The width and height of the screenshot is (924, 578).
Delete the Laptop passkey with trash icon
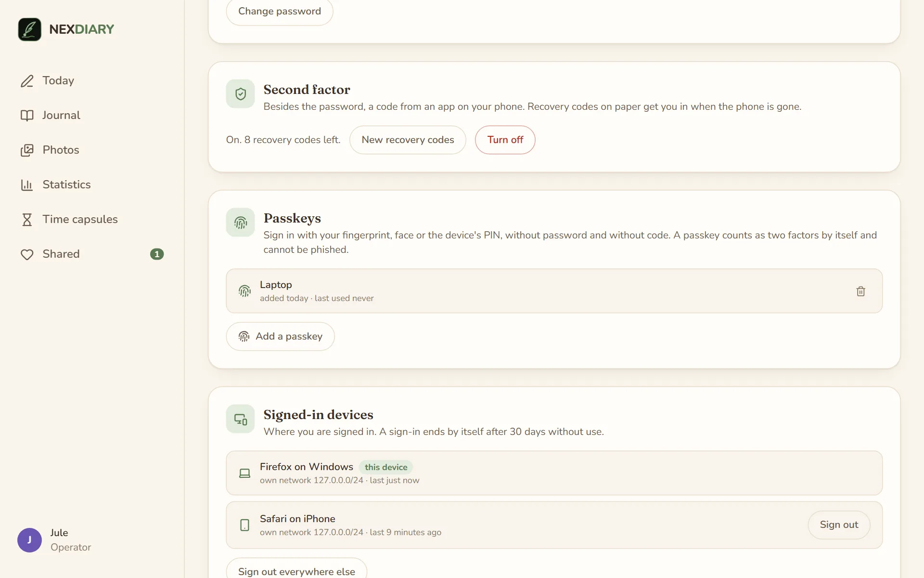tap(861, 291)
